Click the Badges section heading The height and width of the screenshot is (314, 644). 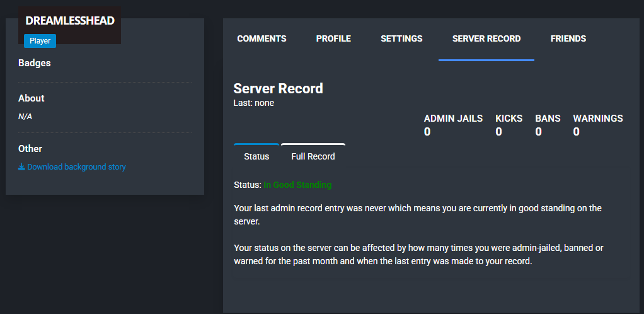tap(35, 63)
